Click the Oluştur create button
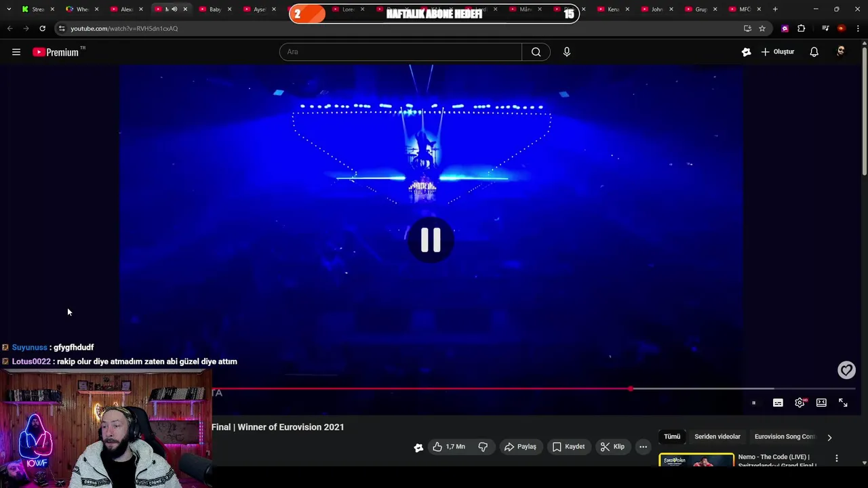Image resolution: width=868 pixels, height=488 pixels. 777,52
